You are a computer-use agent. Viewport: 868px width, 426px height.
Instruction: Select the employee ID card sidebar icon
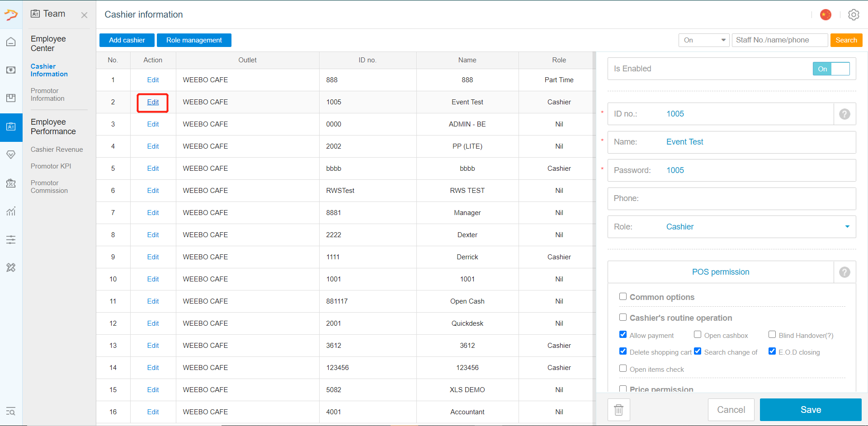point(11,127)
